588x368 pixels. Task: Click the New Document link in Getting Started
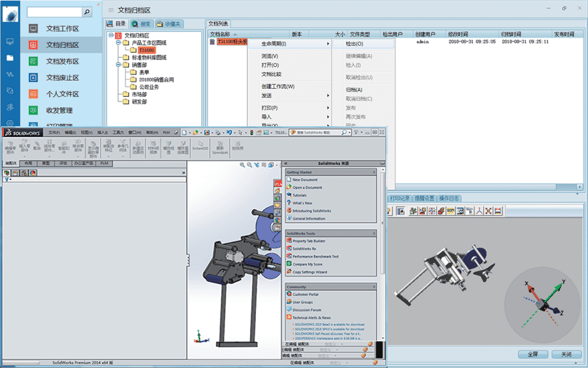(305, 180)
